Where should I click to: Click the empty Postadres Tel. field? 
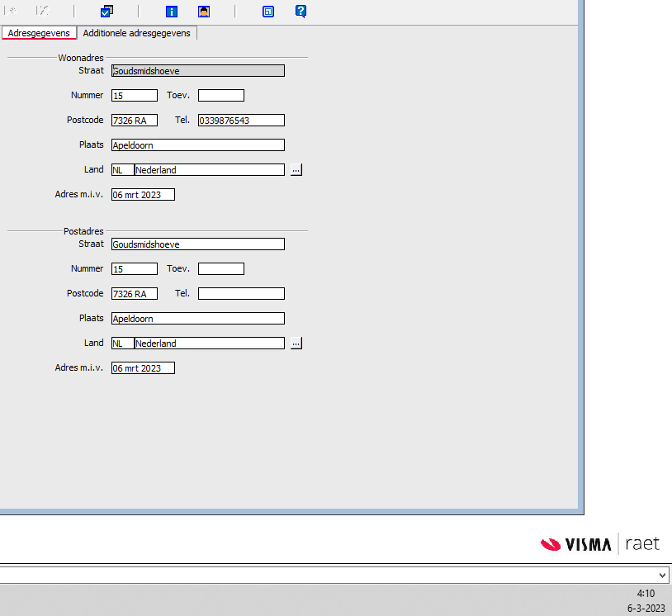[241, 294]
